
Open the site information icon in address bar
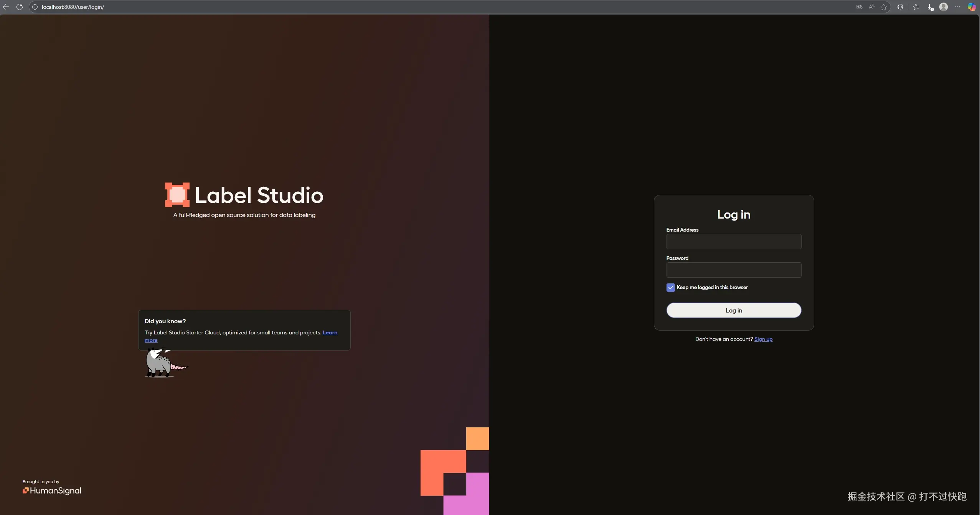[35, 7]
